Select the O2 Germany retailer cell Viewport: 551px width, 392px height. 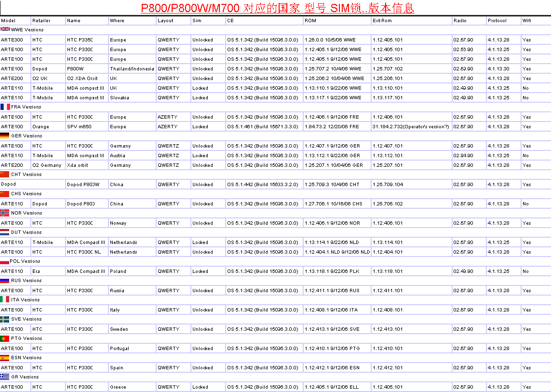48,165
